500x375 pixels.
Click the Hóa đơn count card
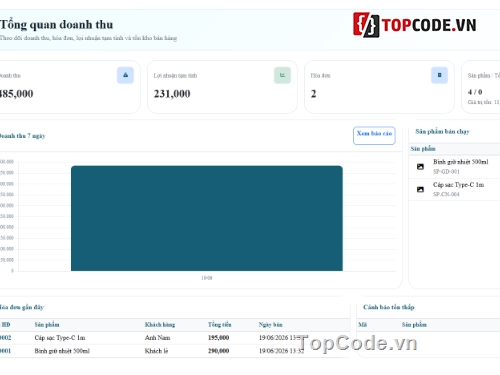379,87
